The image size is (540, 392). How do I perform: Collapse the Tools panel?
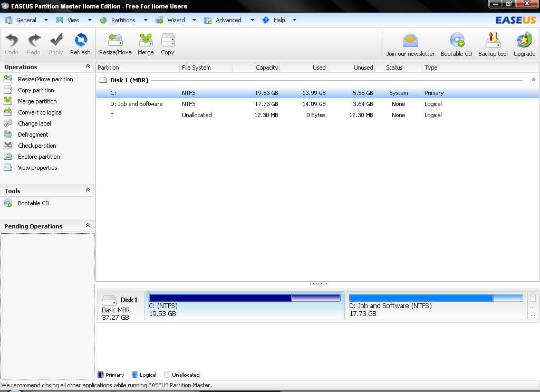click(88, 190)
